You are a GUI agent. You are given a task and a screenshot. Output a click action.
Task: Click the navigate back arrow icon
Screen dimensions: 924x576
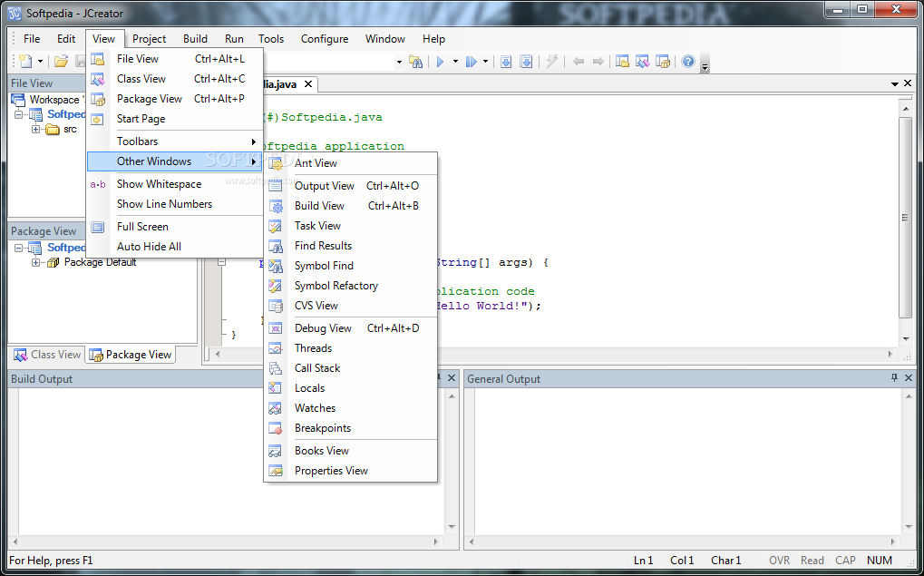tap(579, 62)
